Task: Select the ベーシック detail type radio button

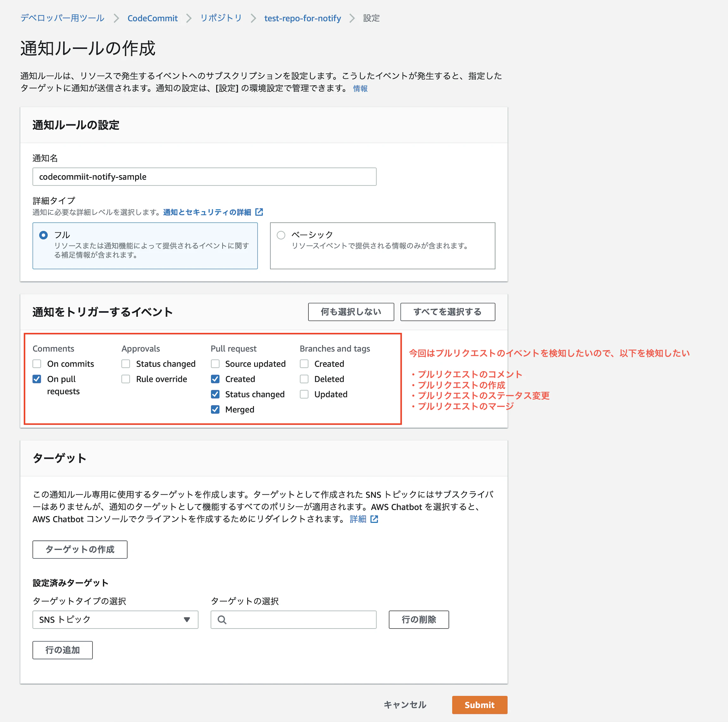Action: pyautogui.click(x=281, y=235)
